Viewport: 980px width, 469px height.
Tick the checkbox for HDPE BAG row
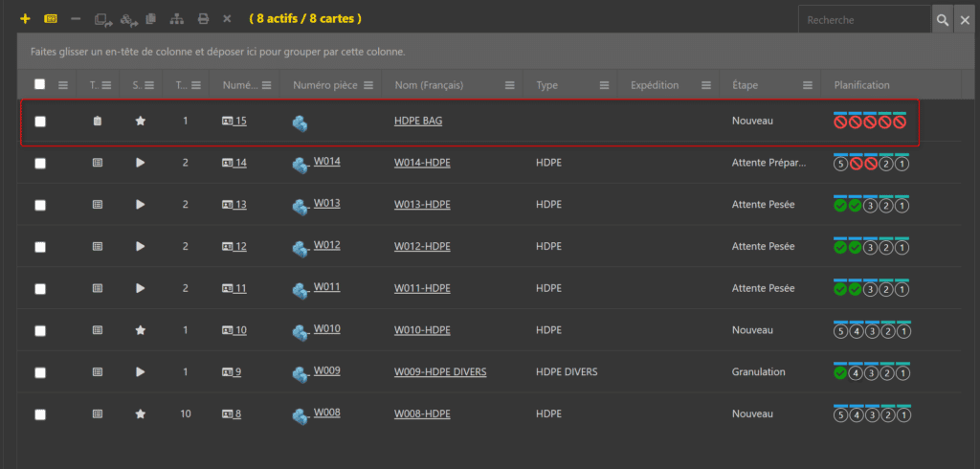coord(40,122)
